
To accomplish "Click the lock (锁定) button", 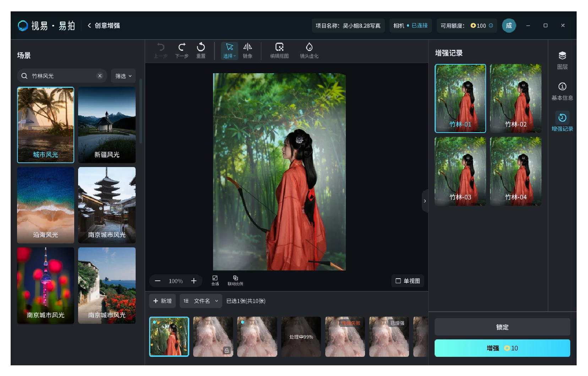I will tap(502, 327).
